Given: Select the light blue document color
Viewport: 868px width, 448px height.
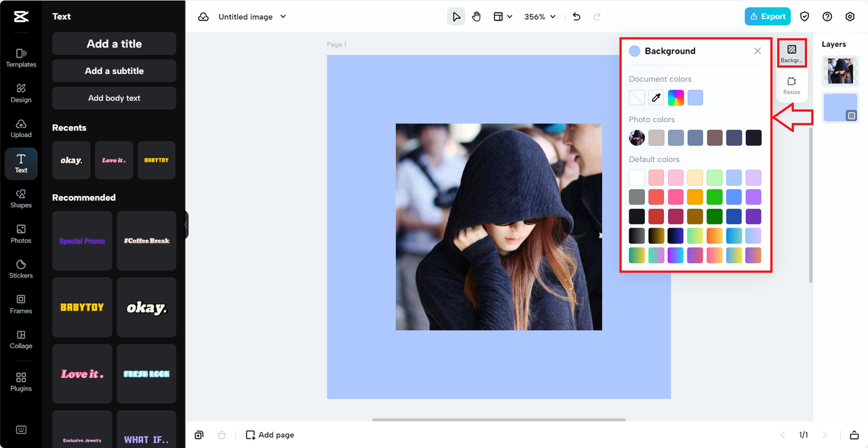Looking at the screenshot, I should [x=695, y=98].
